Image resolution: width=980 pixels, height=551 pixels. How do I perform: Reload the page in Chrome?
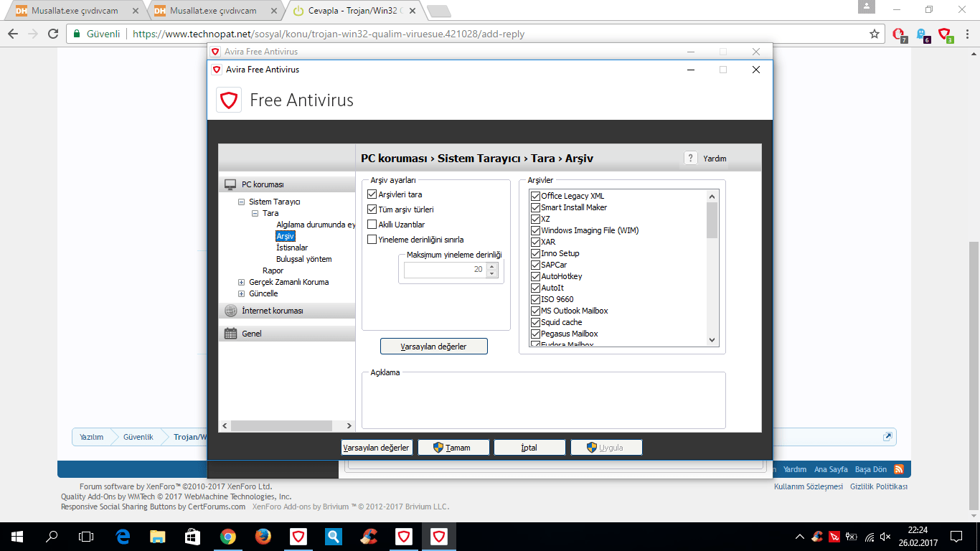[x=53, y=34]
